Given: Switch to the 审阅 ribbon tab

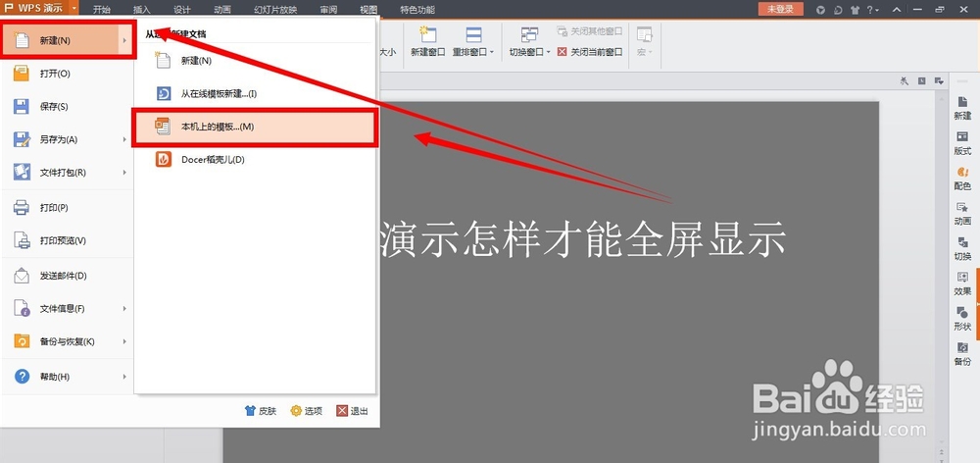Looking at the screenshot, I should [328, 10].
